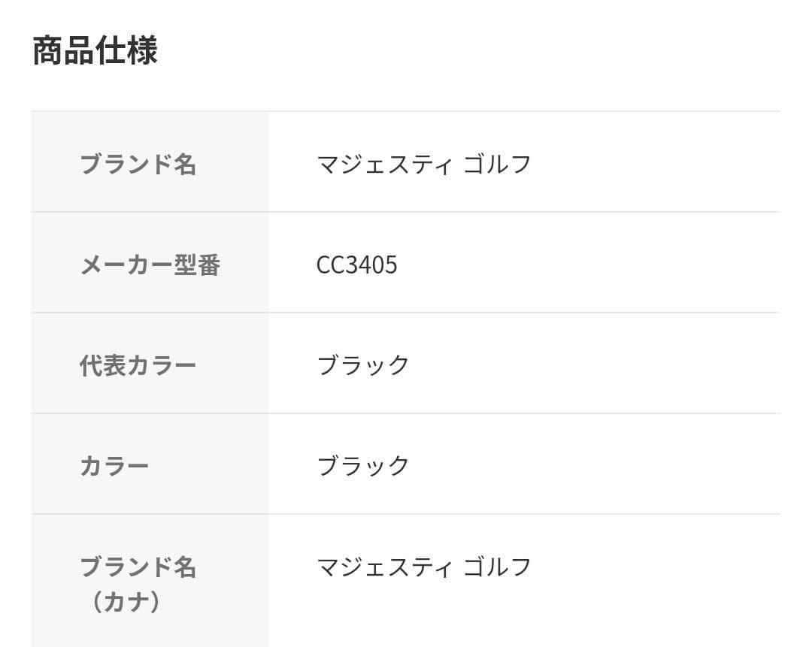Click 代表 in the 代表カラー label

pos(103,365)
